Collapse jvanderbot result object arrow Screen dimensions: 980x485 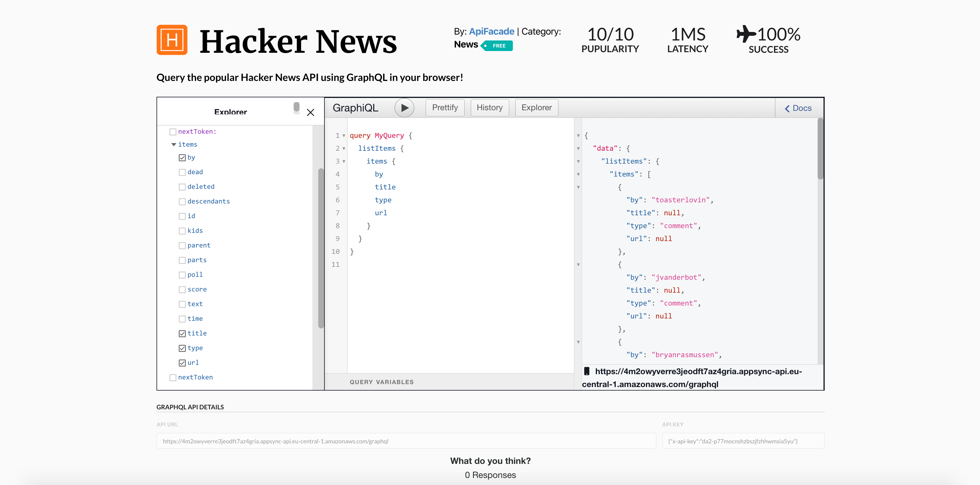(x=578, y=265)
